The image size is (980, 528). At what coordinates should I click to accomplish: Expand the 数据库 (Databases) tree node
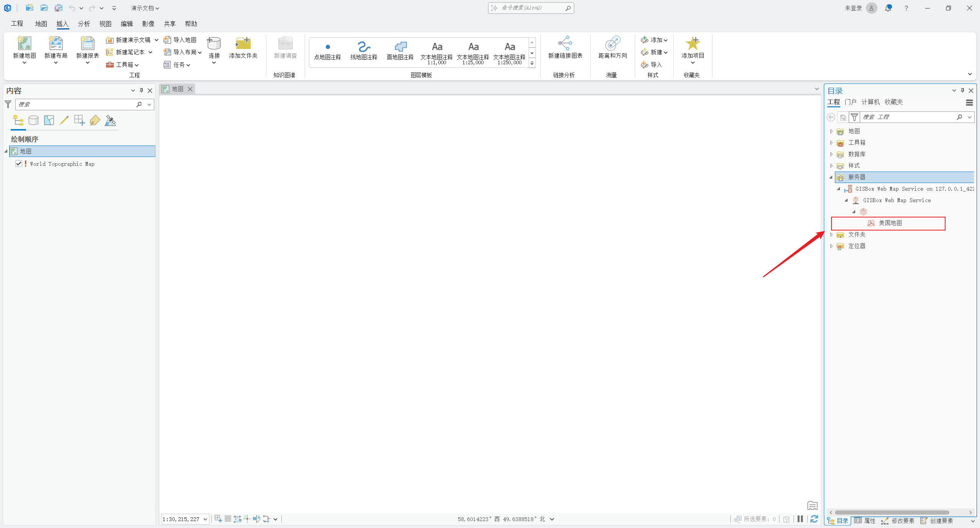(831, 154)
